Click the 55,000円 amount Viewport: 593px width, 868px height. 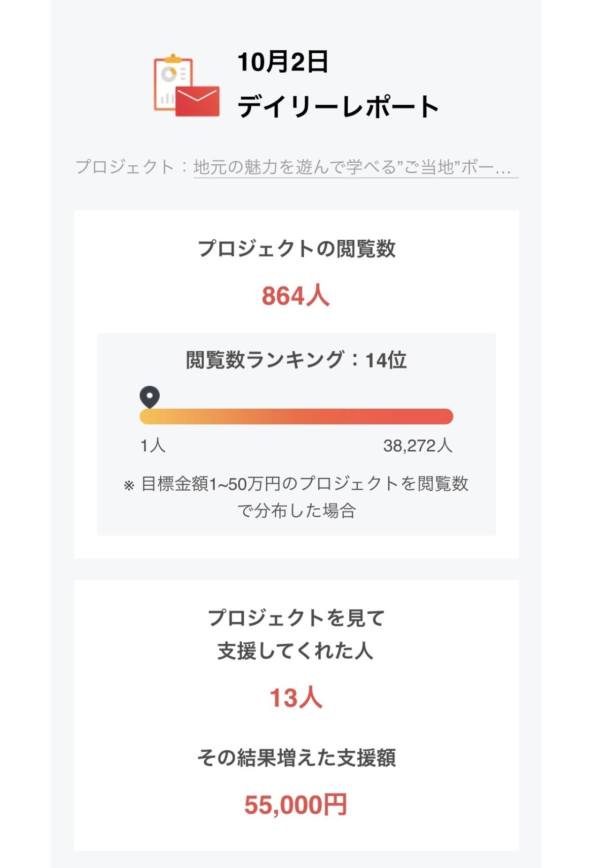coord(296,805)
